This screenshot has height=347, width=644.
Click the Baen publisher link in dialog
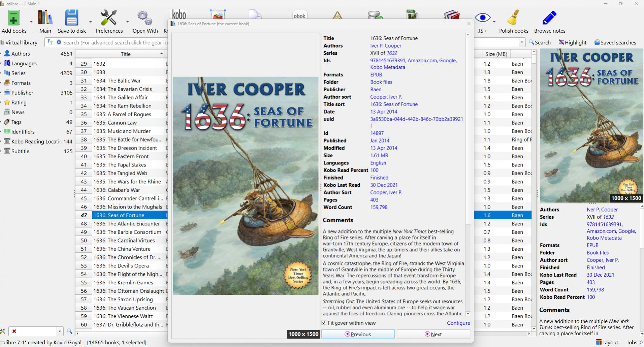376,90
